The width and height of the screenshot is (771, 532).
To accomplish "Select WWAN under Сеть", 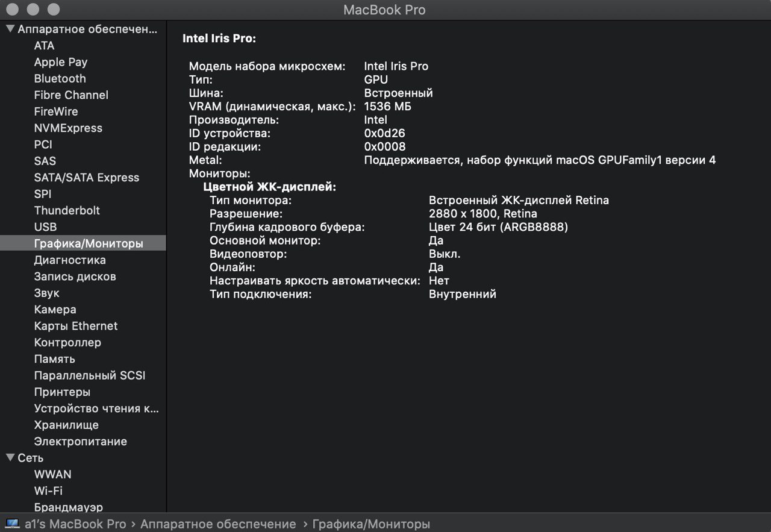I will click(x=53, y=474).
